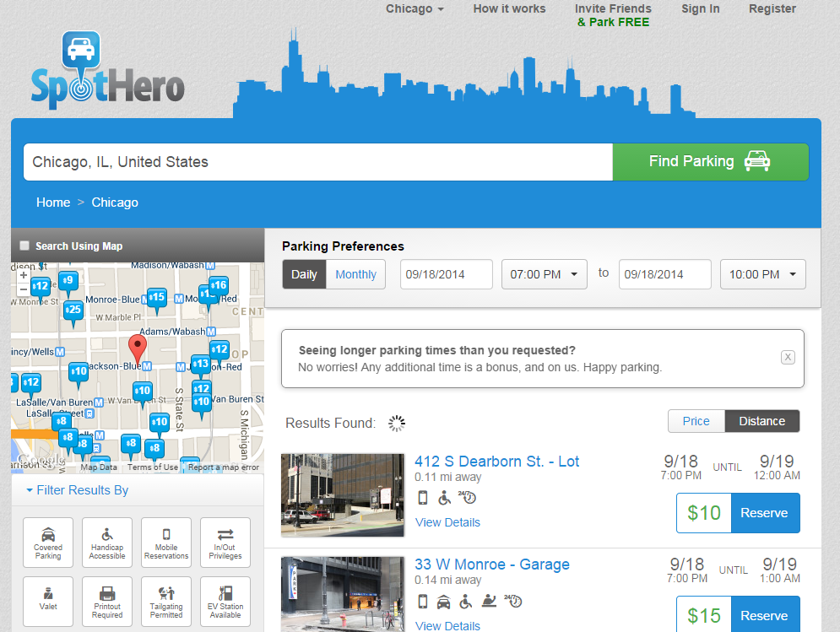
Task: Reserve the $10 Dearborn lot
Action: click(x=765, y=513)
